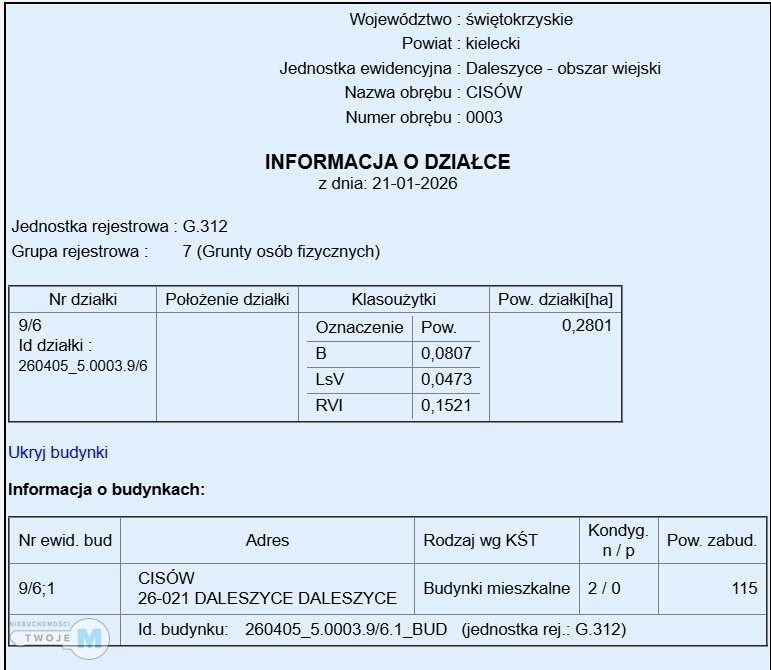Click the 'Klasoużytki' column header

click(x=393, y=300)
